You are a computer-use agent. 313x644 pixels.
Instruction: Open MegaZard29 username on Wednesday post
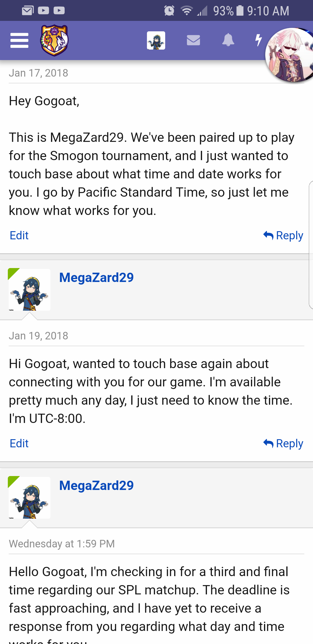[96, 486]
